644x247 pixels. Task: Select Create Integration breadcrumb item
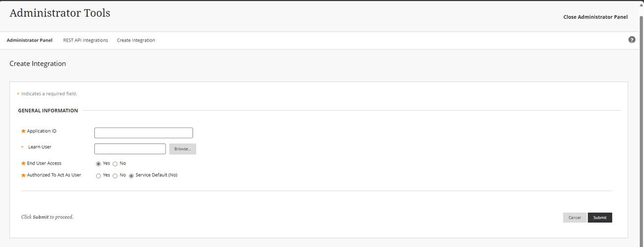click(x=136, y=40)
